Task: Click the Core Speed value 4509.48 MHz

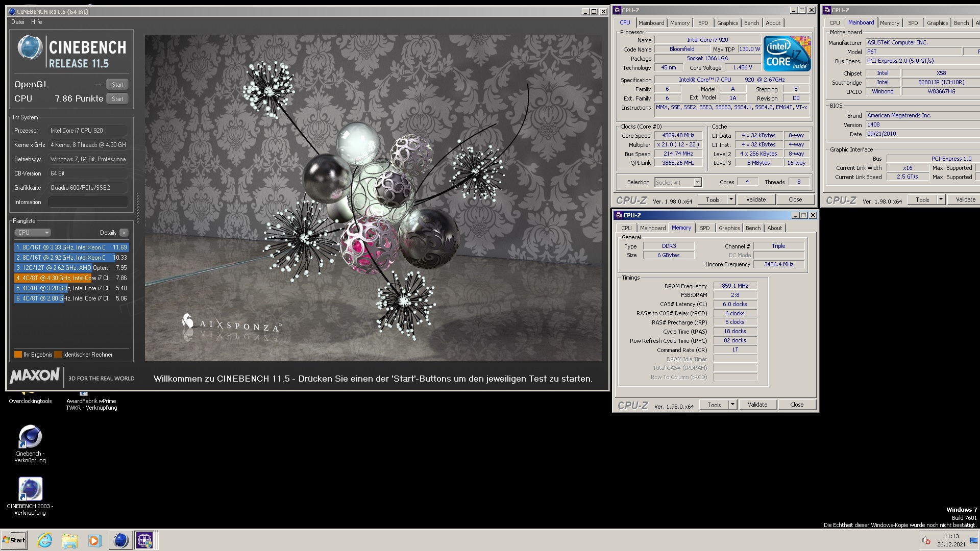Action: tap(678, 136)
